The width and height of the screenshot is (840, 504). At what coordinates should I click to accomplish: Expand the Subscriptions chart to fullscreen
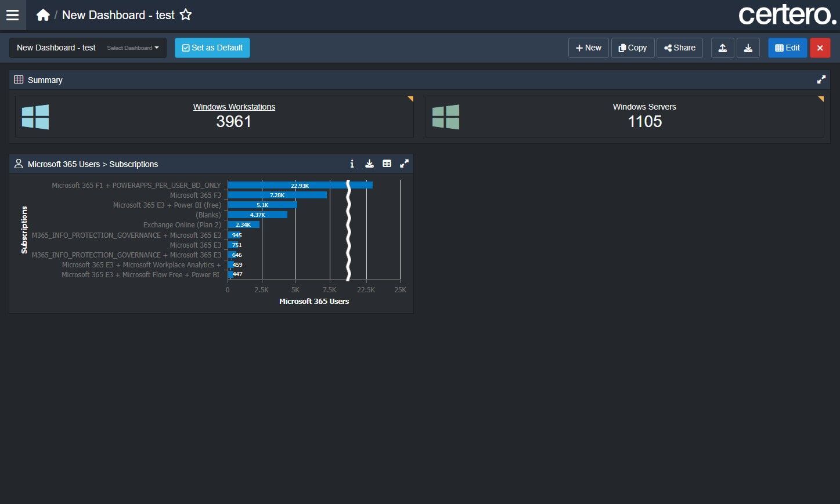[x=404, y=164]
